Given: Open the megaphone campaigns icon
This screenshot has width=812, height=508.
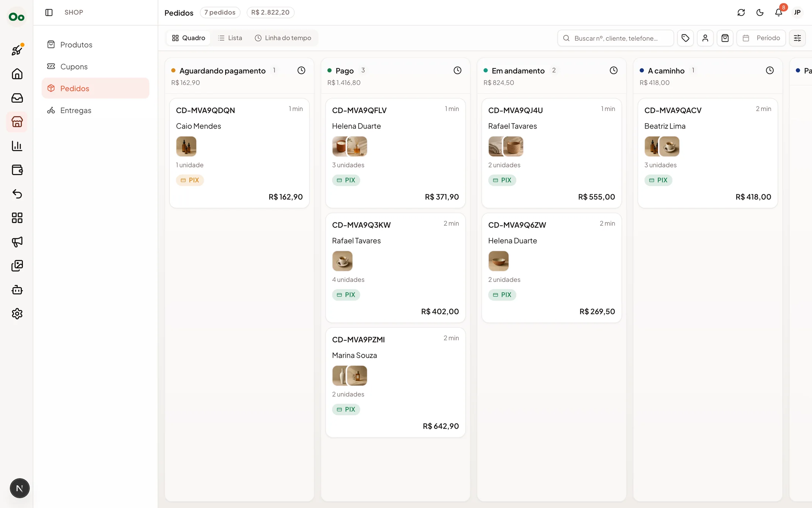Looking at the screenshot, I should click(17, 242).
